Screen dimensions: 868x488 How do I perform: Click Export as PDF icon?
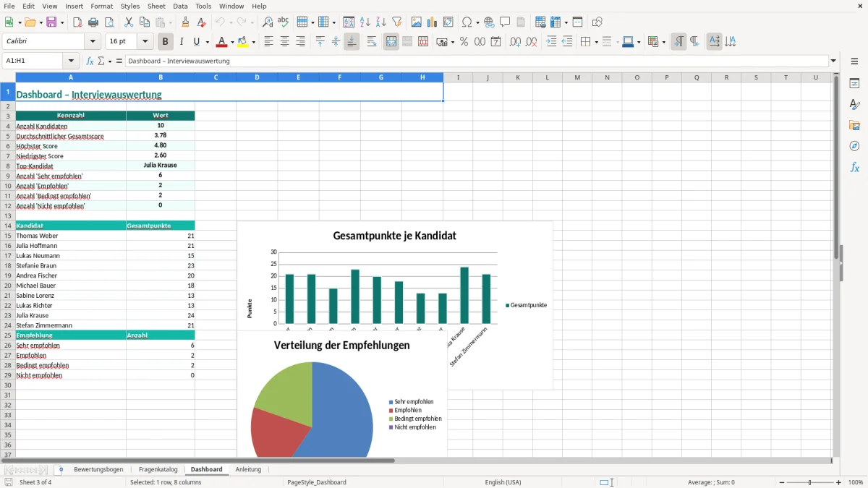pos(77,22)
